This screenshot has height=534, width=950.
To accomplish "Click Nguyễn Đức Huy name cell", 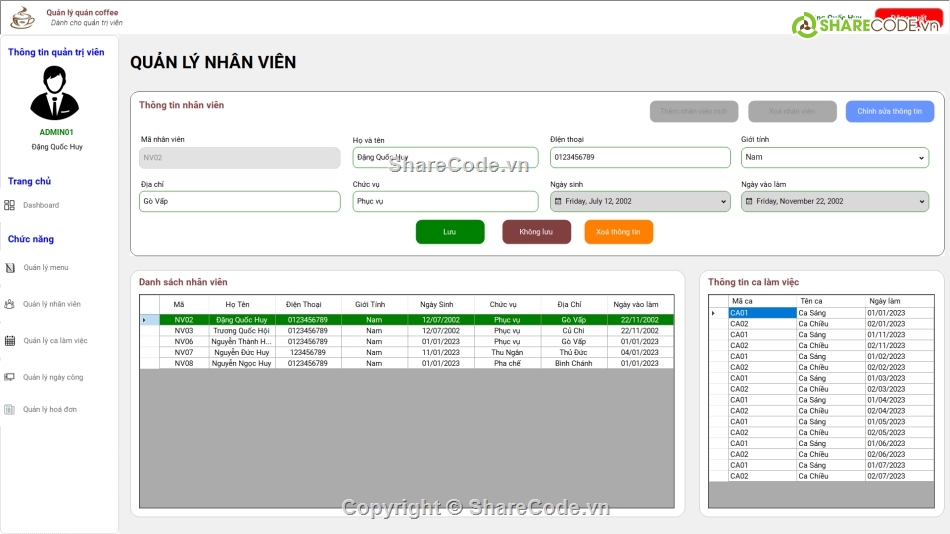I will click(242, 353).
